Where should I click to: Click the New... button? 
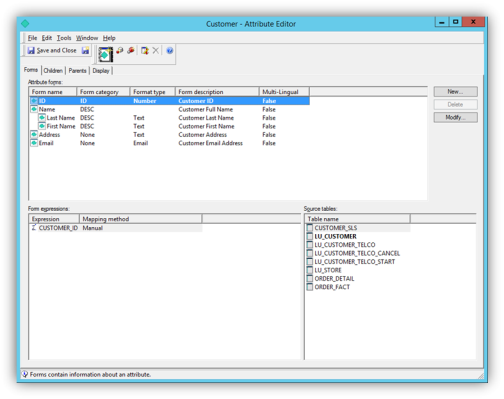click(x=455, y=92)
